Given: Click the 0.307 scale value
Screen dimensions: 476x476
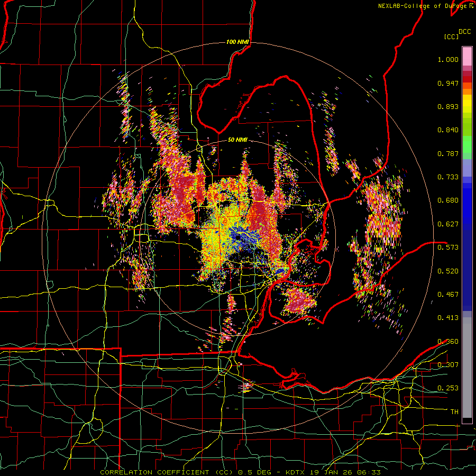Looking at the screenshot, I should coord(448,364).
